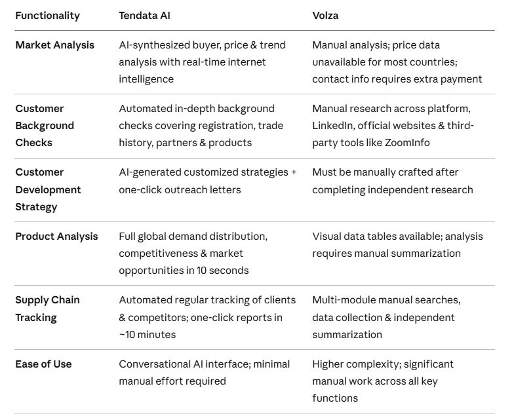
Task: Click Tendata's AI-synthesized buyer analysis cell
Action: (x=202, y=62)
